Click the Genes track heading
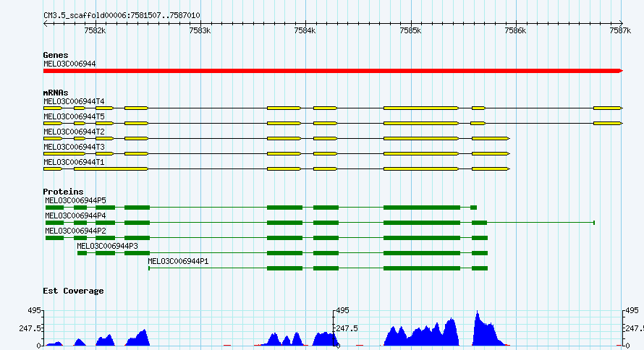This screenshot has width=644, height=350. click(x=56, y=55)
